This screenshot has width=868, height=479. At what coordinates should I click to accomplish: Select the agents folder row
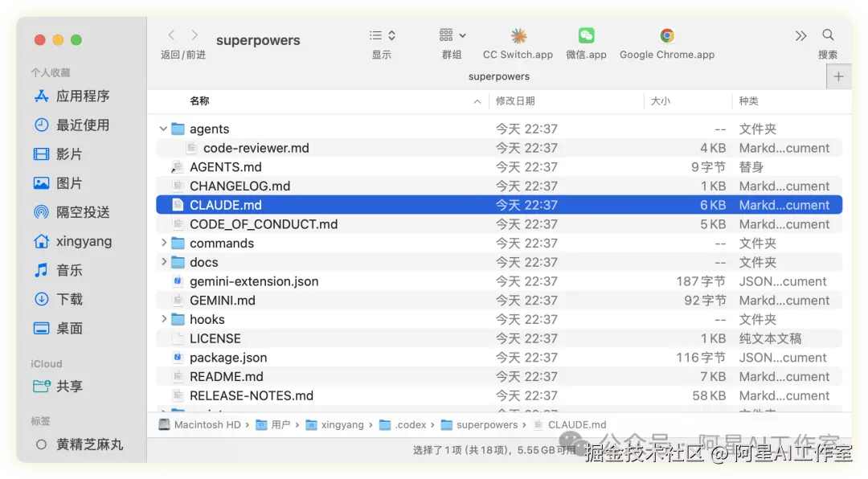499,129
